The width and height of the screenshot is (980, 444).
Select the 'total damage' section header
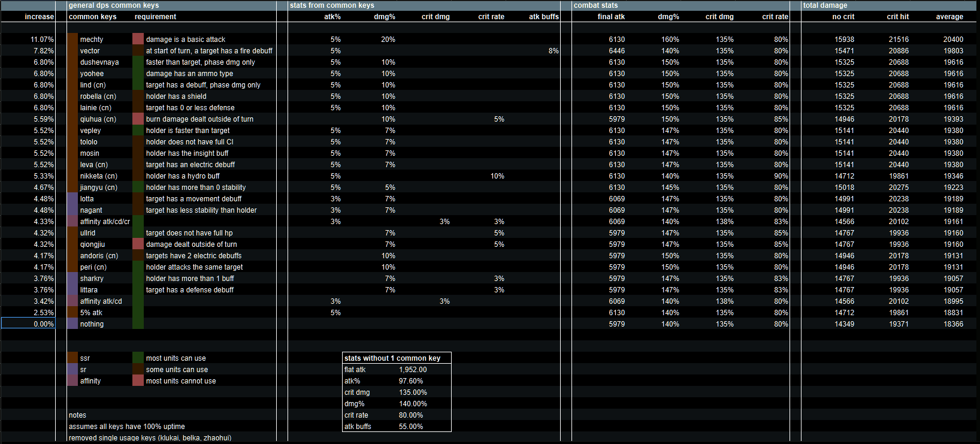click(825, 5)
